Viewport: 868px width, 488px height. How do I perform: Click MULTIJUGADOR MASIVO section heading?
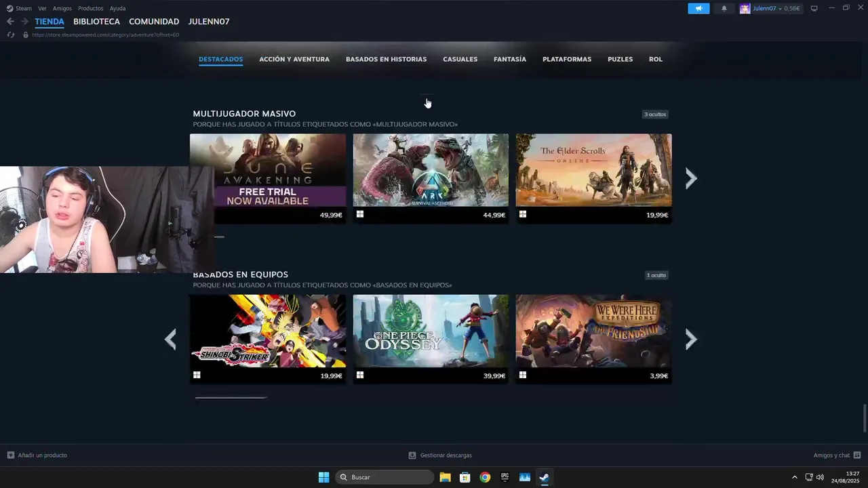click(x=244, y=114)
